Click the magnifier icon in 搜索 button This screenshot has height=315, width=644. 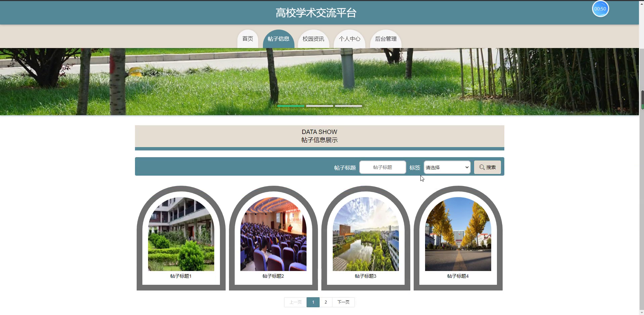click(x=482, y=167)
